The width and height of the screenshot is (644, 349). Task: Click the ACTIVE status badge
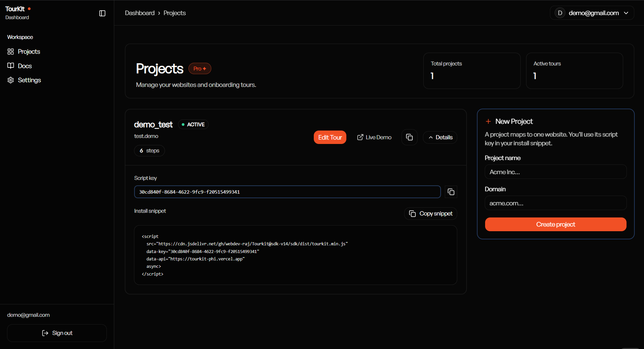pyautogui.click(x=193, y=124)
